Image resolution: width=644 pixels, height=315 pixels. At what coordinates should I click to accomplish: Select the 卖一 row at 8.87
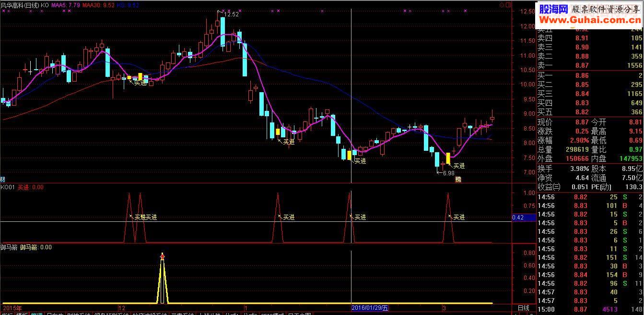[x=589, y=66]
